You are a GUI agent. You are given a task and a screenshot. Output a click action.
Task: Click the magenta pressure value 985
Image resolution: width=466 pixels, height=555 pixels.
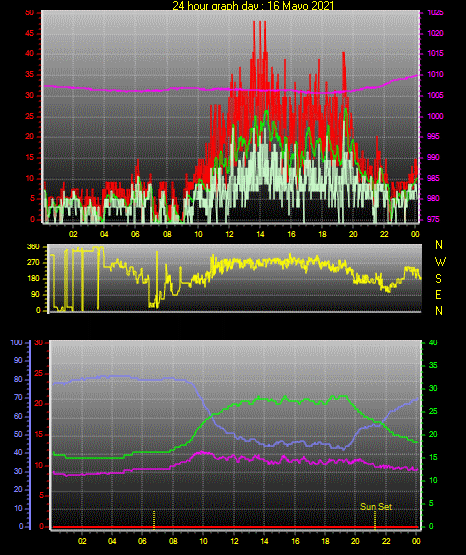click(433, 178)
